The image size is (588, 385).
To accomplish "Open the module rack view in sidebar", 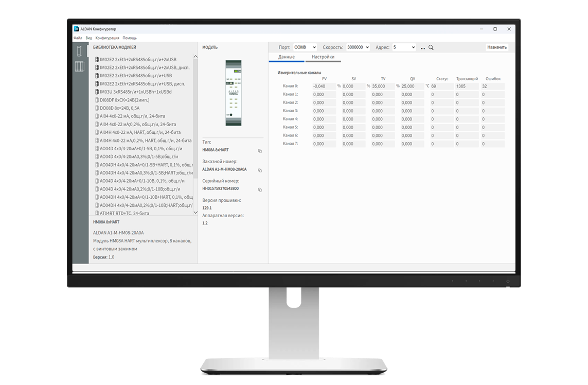I will coord(79,66).
